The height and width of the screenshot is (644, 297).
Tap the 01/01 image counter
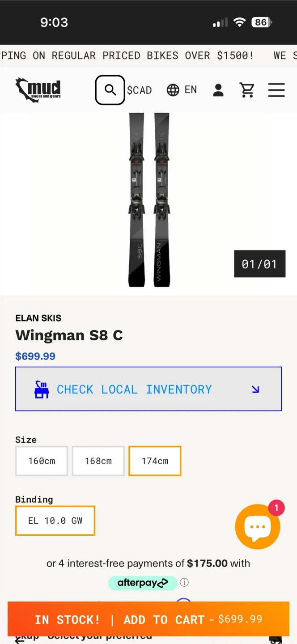(259, 264)
